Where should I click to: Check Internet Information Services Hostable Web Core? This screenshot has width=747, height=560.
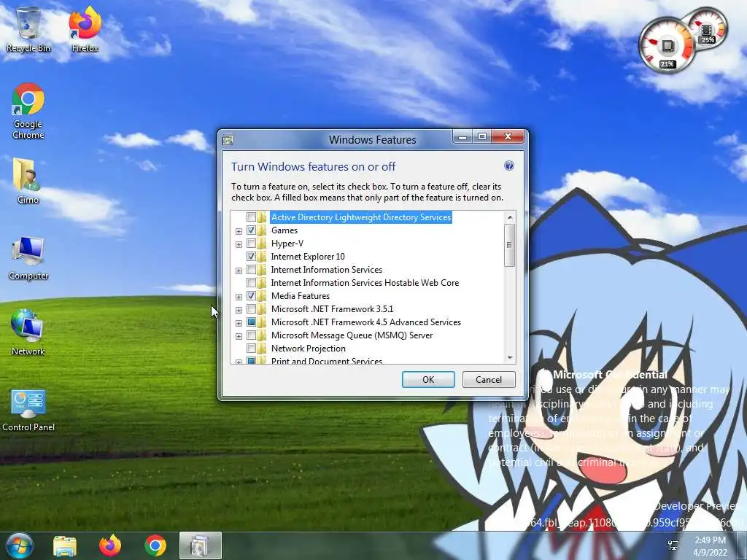pyautogui.click(x=251, y=283)
